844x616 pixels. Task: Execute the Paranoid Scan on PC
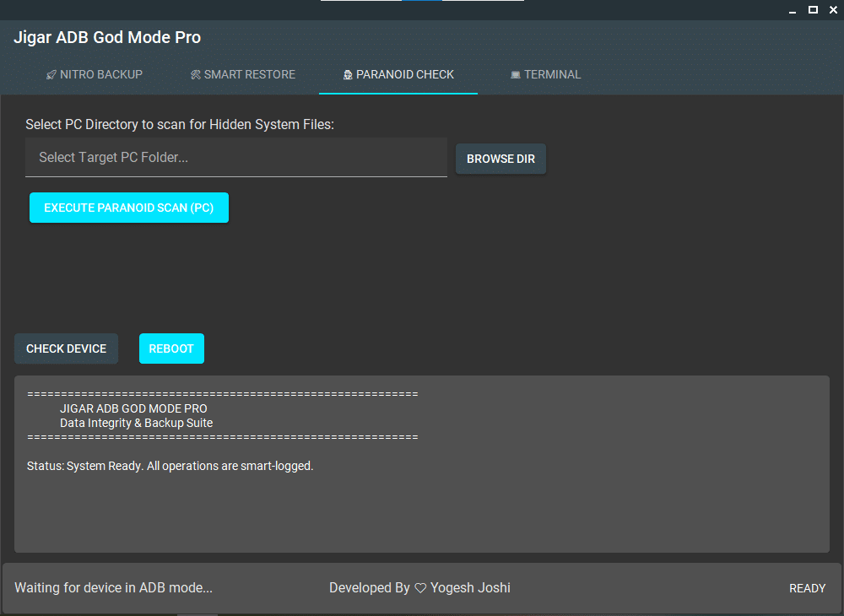128,207
